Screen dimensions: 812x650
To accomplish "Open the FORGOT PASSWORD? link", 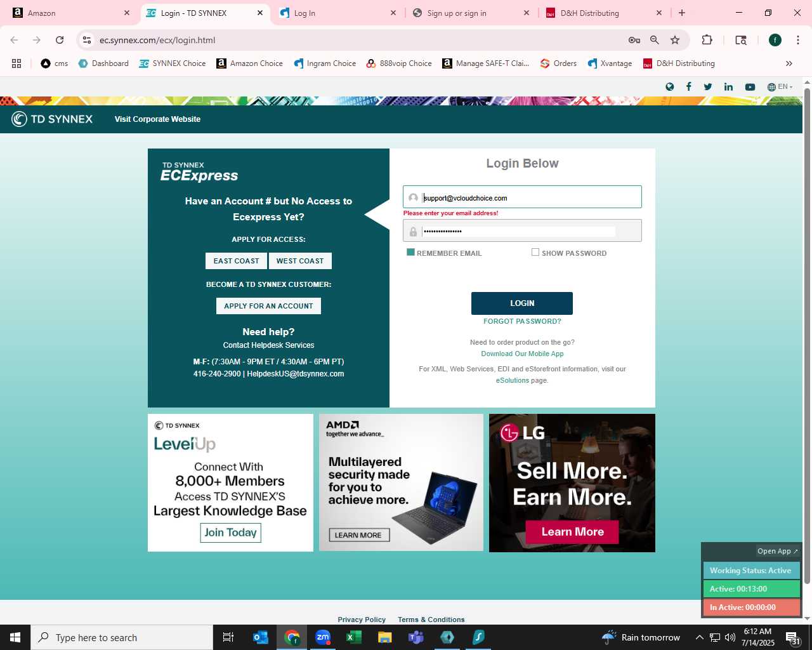I will point(522,321).
